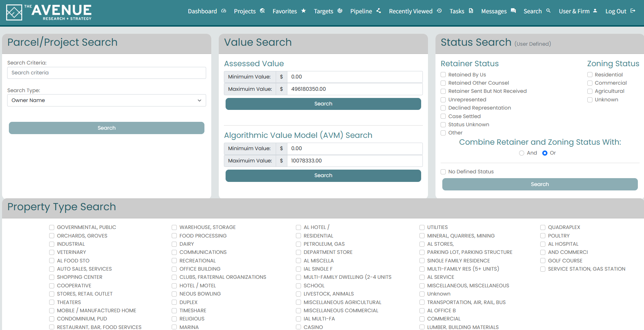Click the Messages chat bubble icon
The height and width of the screenshot is (330, 644).
(513, 11)
